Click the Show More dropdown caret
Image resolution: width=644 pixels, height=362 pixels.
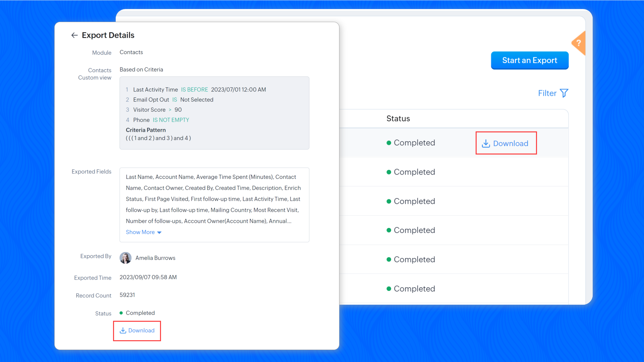(x=159, y=232)
